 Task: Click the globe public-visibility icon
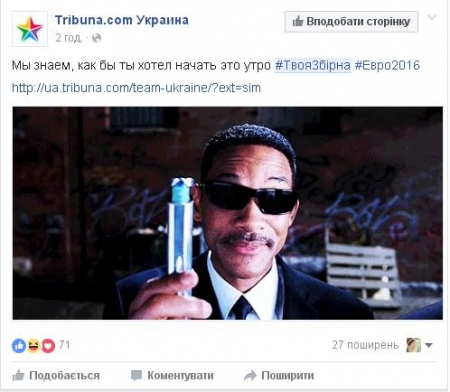click(x=96, y=38)
